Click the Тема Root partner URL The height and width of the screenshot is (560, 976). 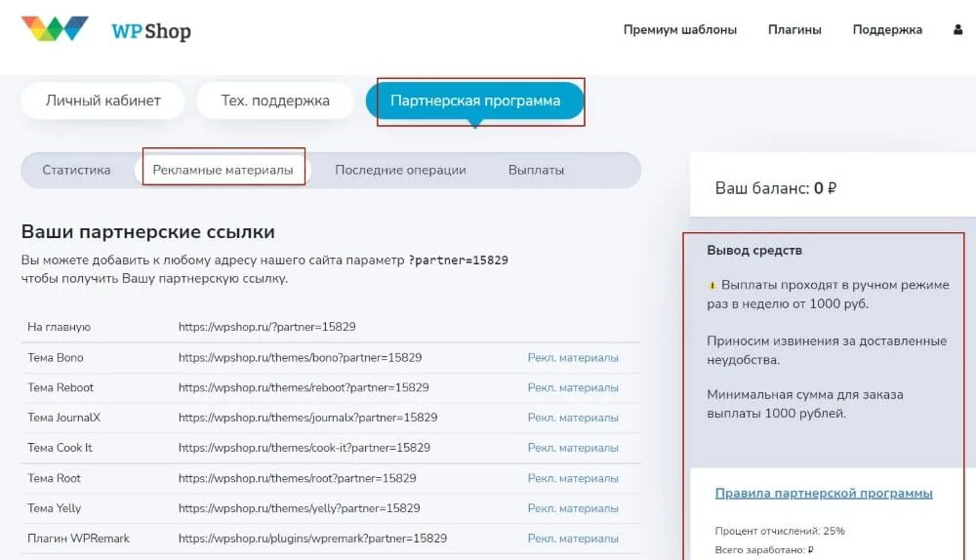pos(298,478)
